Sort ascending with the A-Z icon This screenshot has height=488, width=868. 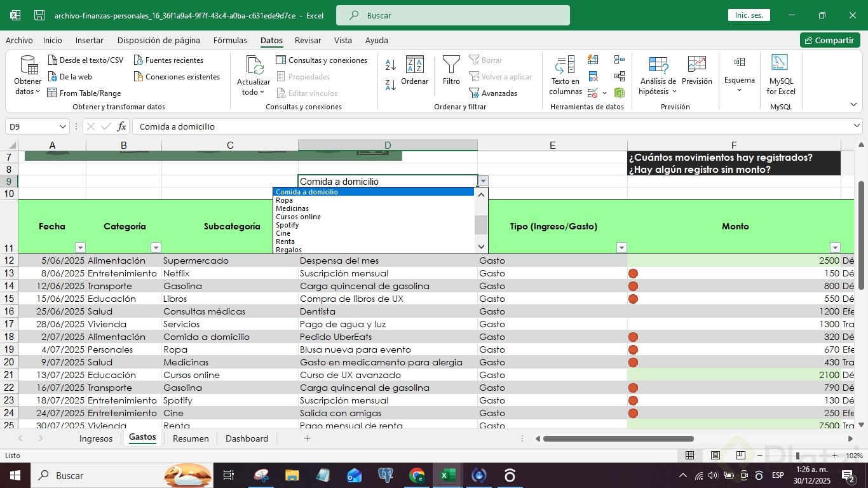(x=391, y=65)
